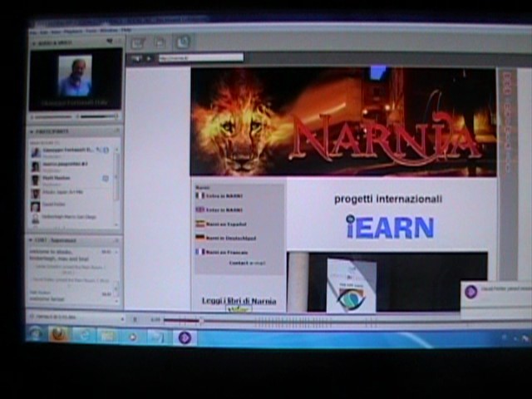Viewport: 532px width, 399px height.
Task: Click the iEARN logo
Action: 390,227
